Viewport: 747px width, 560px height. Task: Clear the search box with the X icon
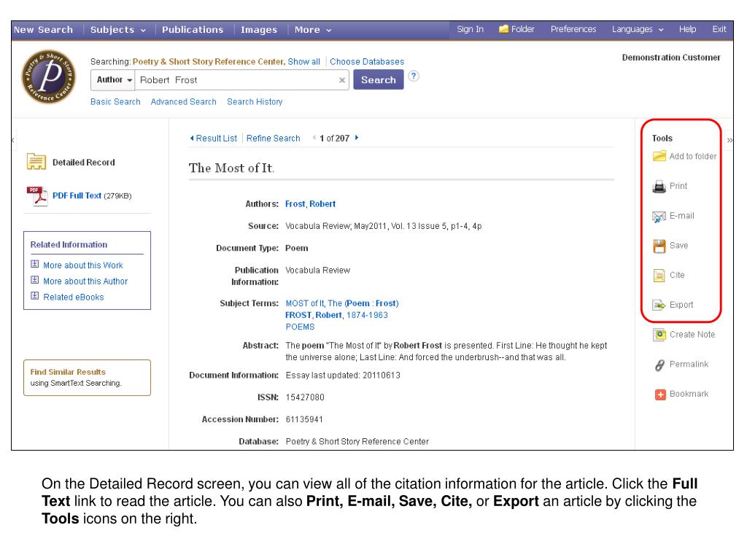(x=342, y=80)
